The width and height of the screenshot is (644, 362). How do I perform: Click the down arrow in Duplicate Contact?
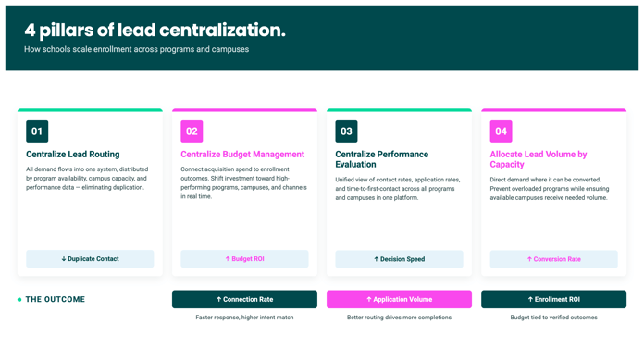(x=64, y=259)
